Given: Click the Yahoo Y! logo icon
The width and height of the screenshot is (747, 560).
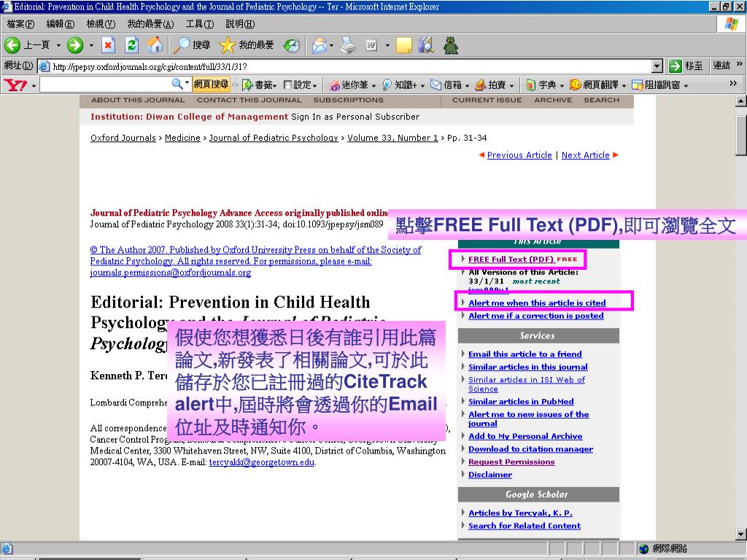Looking at the screenshot, I should [x=16, y=85].
